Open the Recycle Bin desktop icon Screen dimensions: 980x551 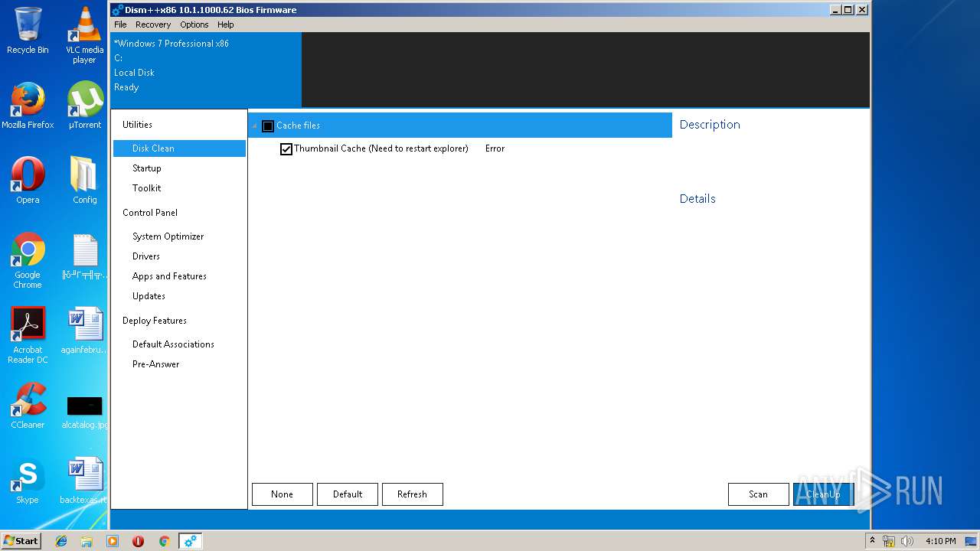tap(28, 31)
